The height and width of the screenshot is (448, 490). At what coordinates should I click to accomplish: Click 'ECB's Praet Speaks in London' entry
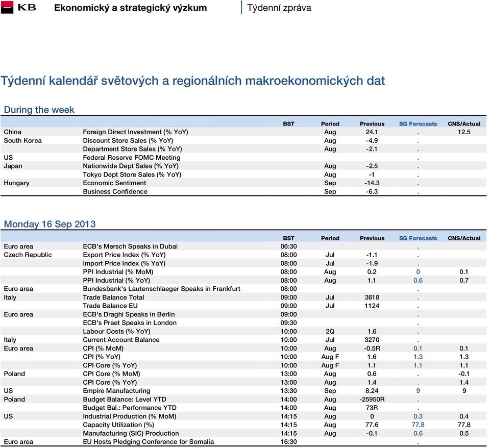coord(130,322)
